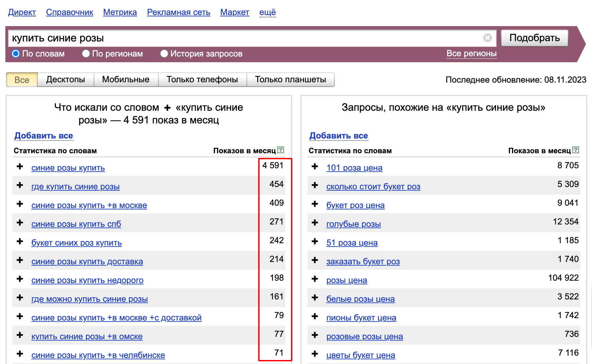Open the help icon in the right column header

pyautogui.click(x=576, y=150)
